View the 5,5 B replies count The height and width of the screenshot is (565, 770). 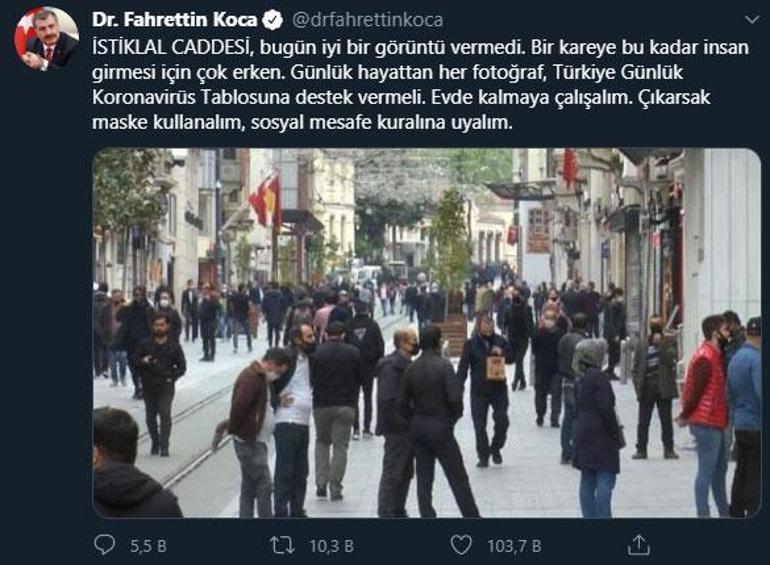click(148, 546)
